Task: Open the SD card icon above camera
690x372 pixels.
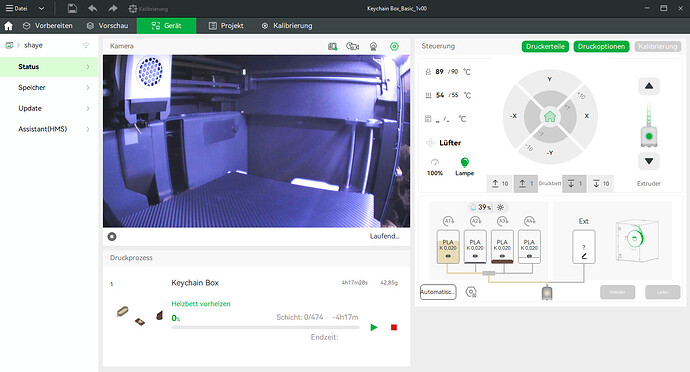Action: point(332,46)
